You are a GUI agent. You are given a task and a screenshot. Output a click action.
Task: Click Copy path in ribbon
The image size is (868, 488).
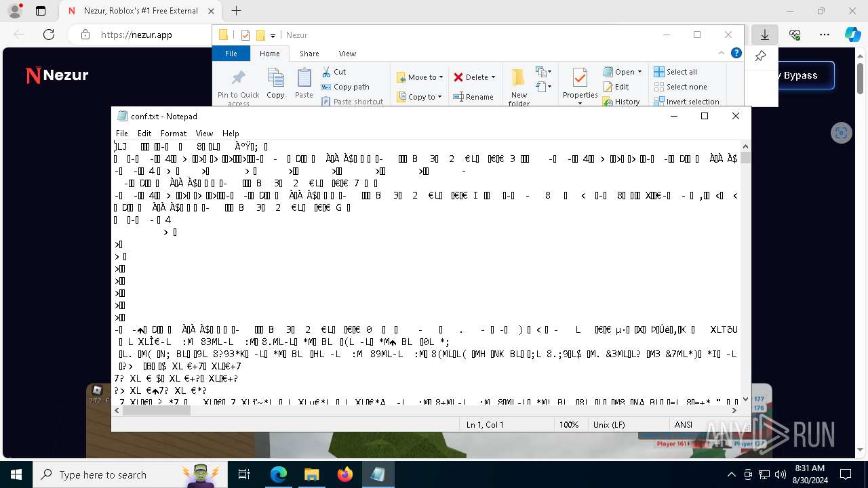pyautogui.click(x=345, y=87)
